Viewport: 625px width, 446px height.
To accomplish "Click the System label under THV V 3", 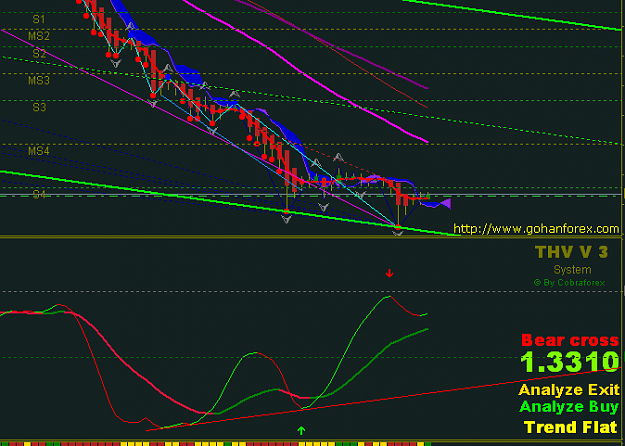I will (x=572, y=270).
